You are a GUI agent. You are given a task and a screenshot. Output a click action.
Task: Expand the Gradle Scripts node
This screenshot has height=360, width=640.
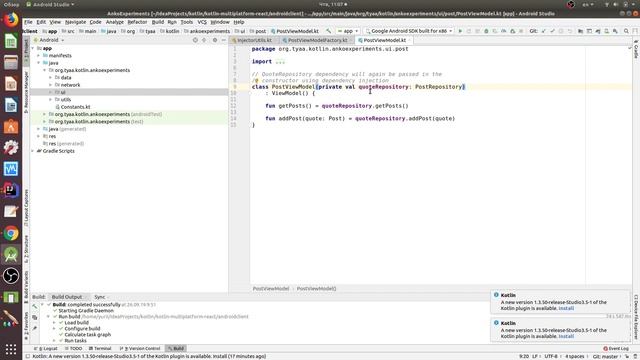coord(33,151)
